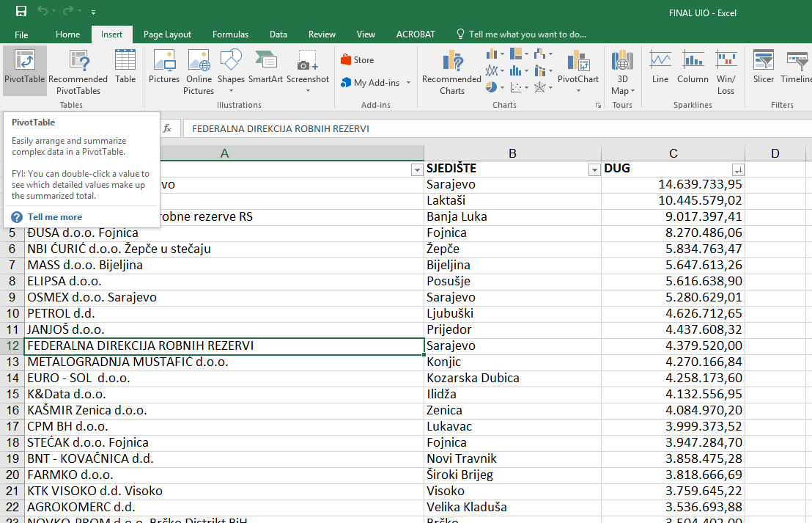Click the Redo arrow in the title bar
This screenshot has height=523, width=812.
point(68,12)
